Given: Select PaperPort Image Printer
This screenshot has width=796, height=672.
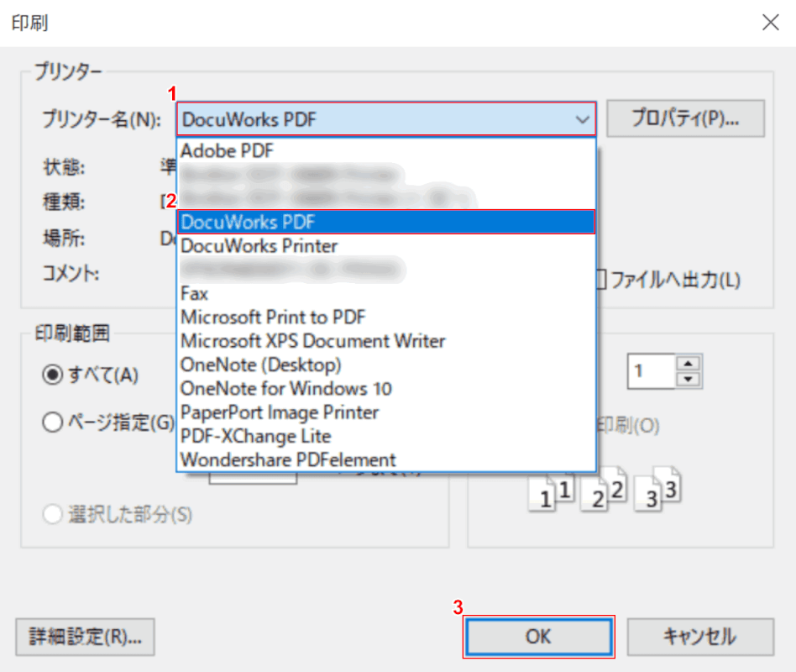Looking at the screenshot, I should [280, 412].
